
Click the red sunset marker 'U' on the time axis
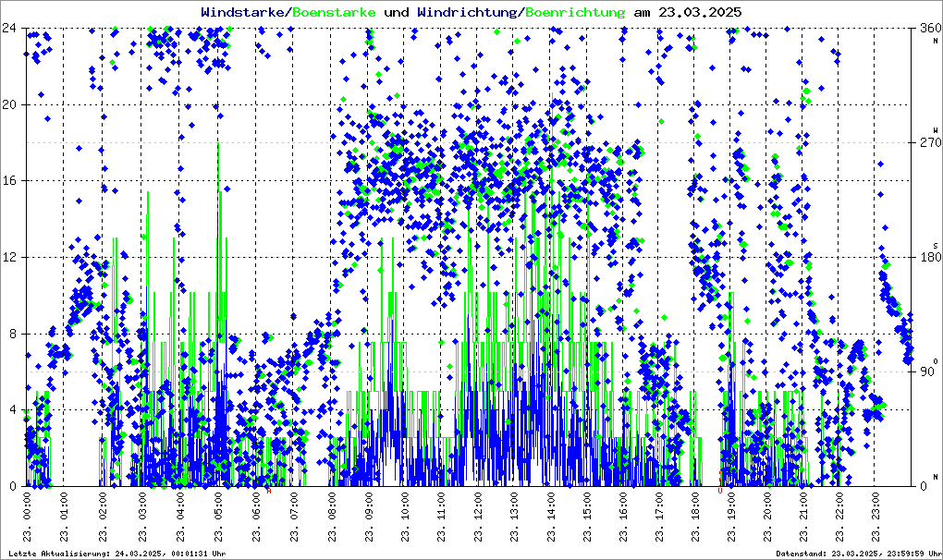point(720,490)
